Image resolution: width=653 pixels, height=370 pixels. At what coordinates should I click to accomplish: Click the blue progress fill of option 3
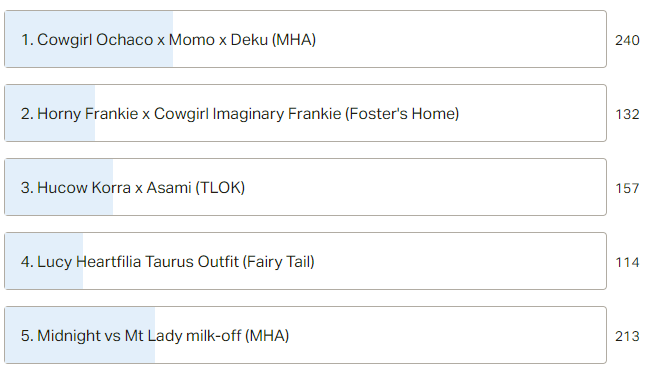coord(59,187)
